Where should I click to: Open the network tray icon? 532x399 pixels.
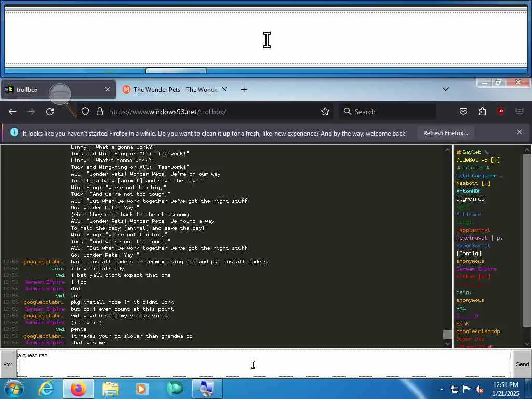pyautogui.click(x=455, y=390)
